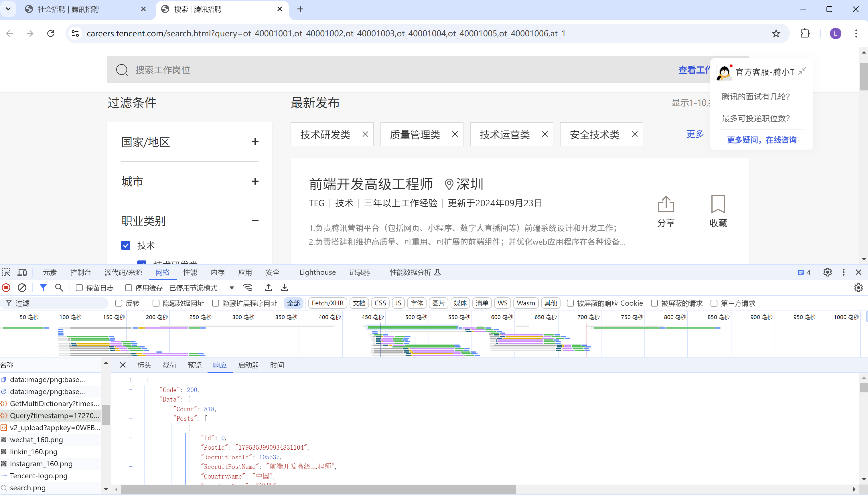Toggle the device toolbar icon

pyautogui.click(x=22, y=272)
